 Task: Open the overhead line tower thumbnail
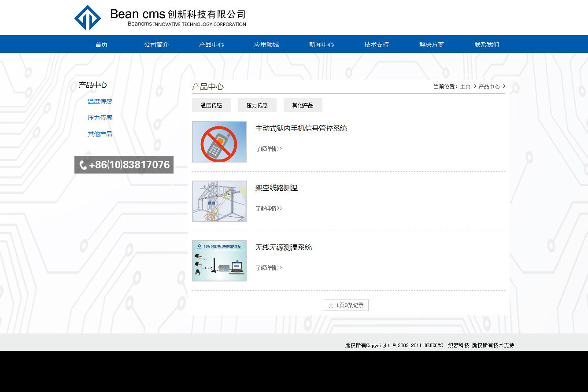click(219, 201)
